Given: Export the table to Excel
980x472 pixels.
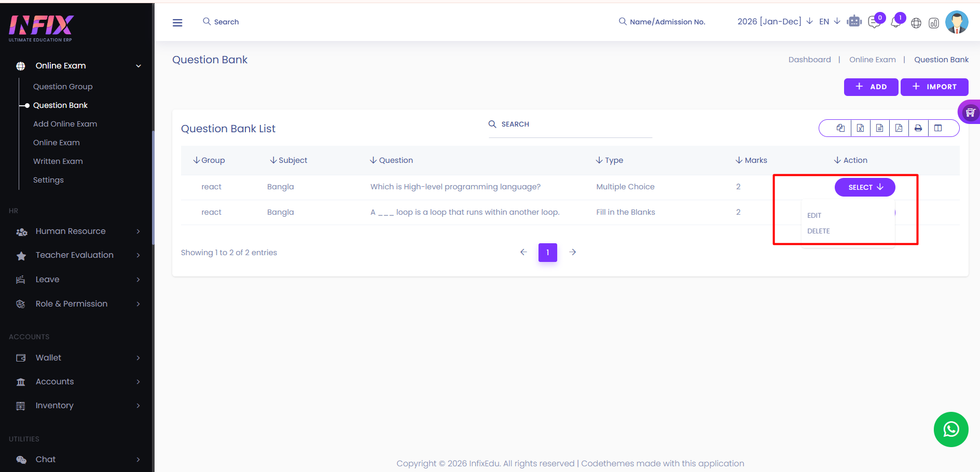Looking at the screenshot, I should [860, 128].
